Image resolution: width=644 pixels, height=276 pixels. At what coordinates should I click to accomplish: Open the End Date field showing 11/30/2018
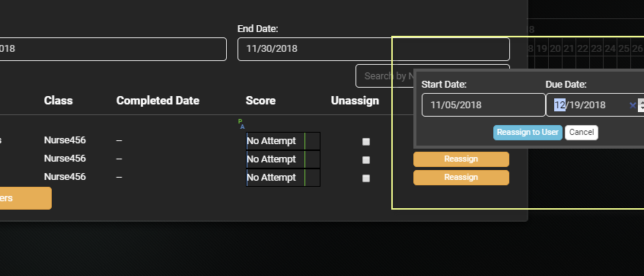[373, 49]
